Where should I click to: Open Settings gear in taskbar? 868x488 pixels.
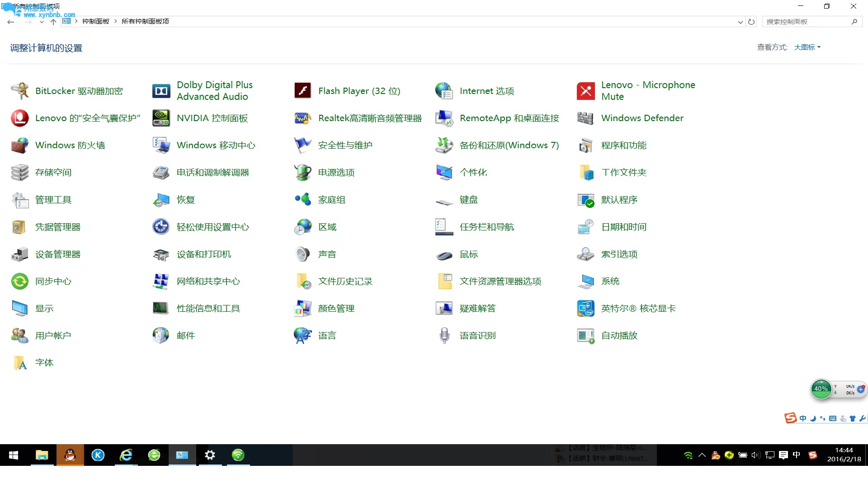coord(210,455)
